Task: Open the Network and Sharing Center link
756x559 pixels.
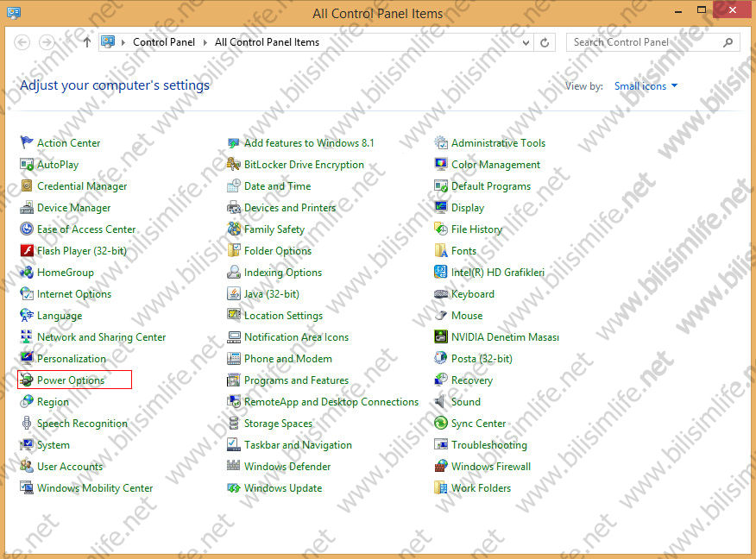Action: [101, 337]
